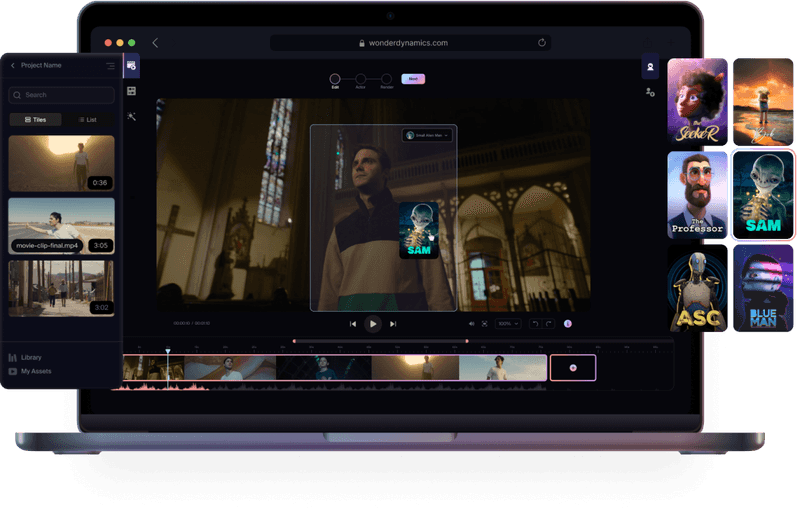
Task: Click the undo arrow icon
Action: (535, 324)
